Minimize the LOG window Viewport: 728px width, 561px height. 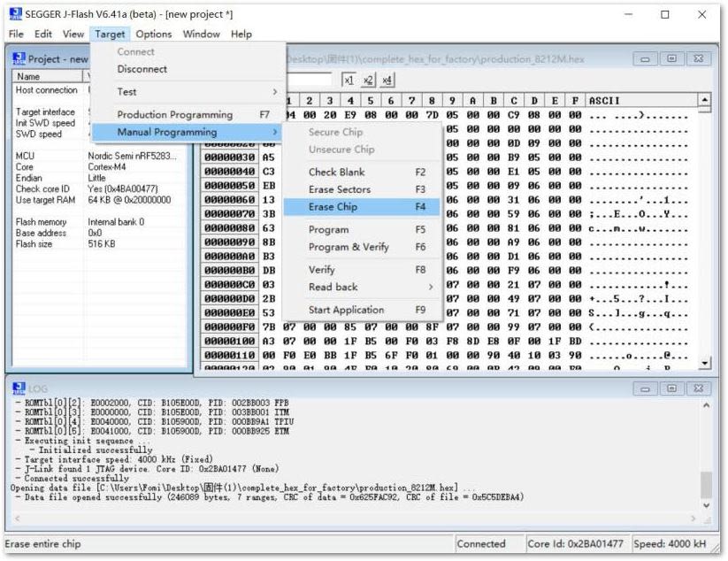click(645, 388)
